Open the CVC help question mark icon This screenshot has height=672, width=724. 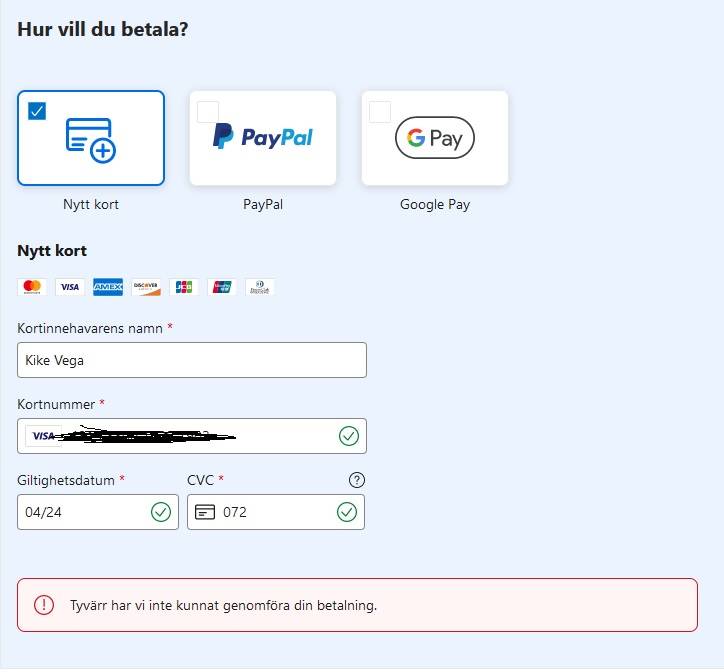click(357, 480)
